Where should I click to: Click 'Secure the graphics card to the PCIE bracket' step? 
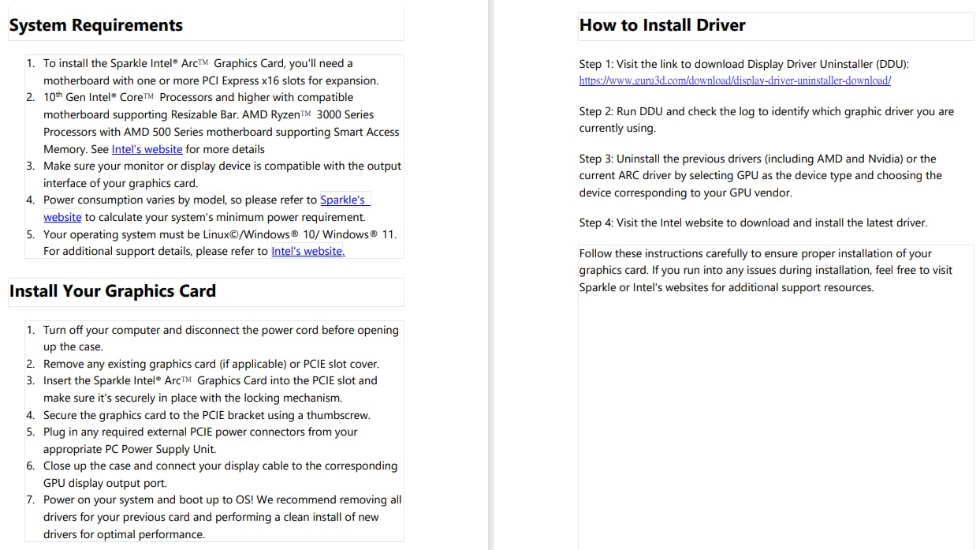207,415
